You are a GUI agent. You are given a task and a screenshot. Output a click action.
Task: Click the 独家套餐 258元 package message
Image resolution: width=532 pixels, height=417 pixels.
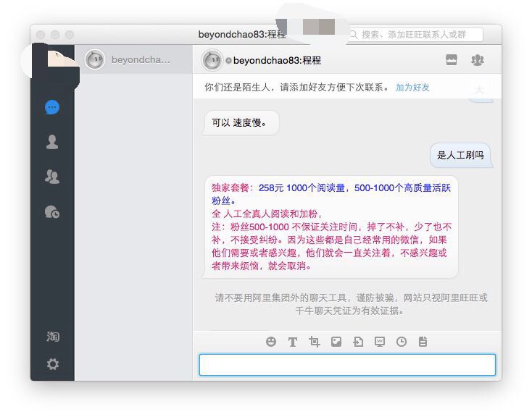(x=331, y=227)
